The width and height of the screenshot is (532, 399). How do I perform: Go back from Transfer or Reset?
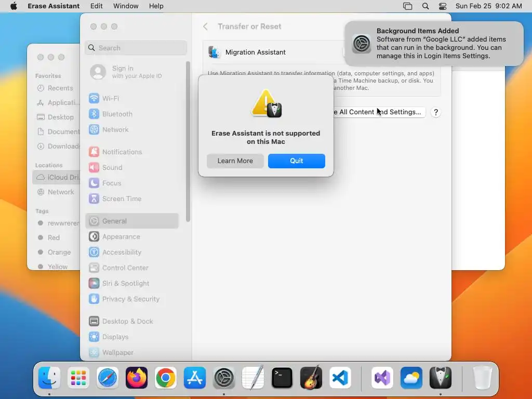[205, 26]
